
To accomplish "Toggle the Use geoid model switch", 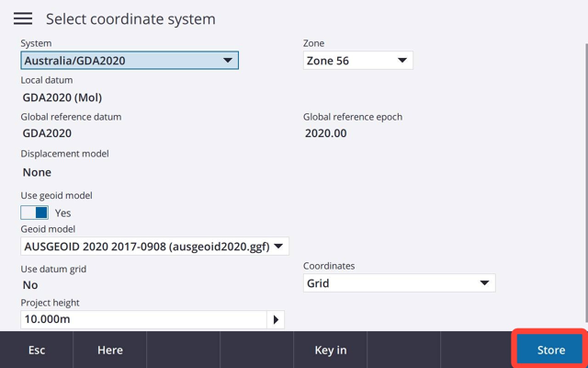I will (35, 213).
